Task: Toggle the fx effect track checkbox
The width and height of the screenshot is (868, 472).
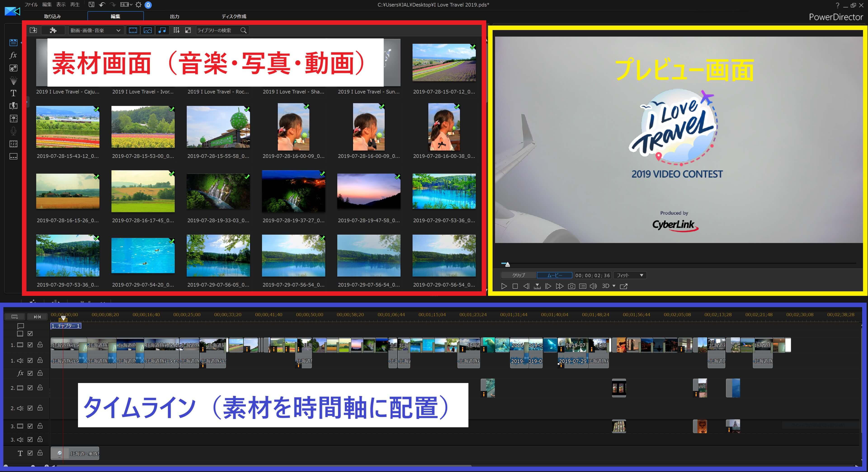Action: (x=30, y=373)
